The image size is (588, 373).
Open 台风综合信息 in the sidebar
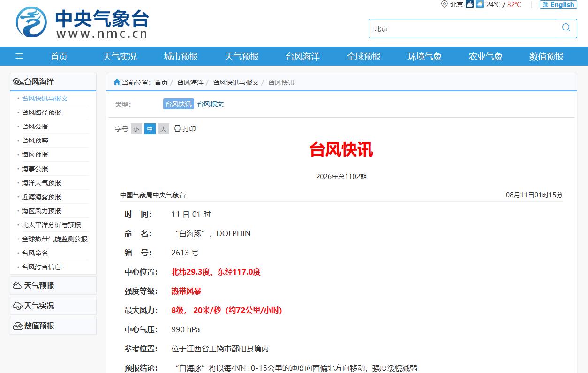42,267
